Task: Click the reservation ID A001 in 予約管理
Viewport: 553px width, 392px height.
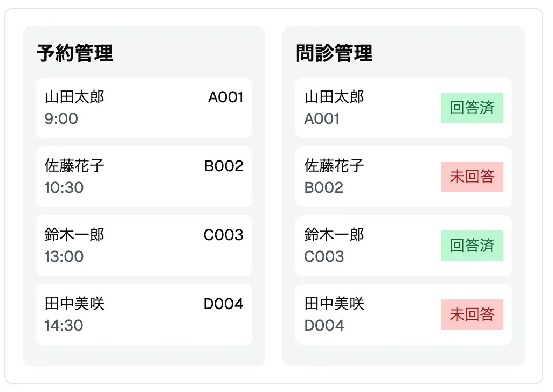Action: coord(225,97)
